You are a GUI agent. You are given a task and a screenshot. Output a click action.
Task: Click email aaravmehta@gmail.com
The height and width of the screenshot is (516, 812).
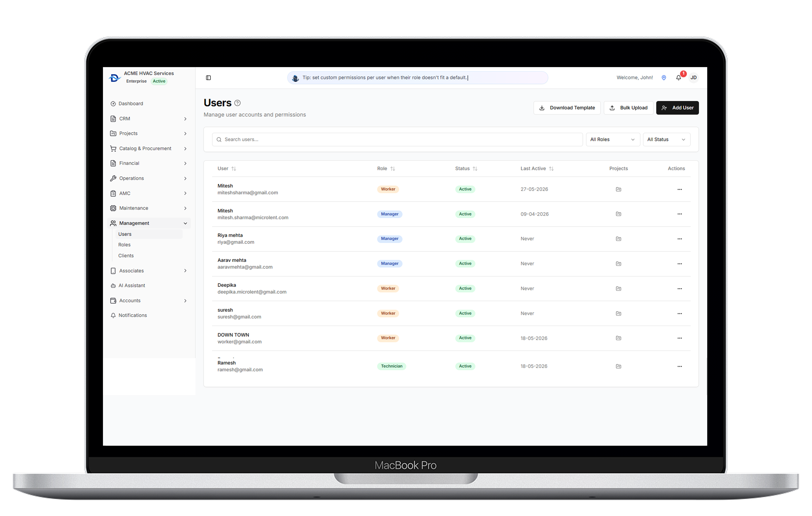(245, 267)
